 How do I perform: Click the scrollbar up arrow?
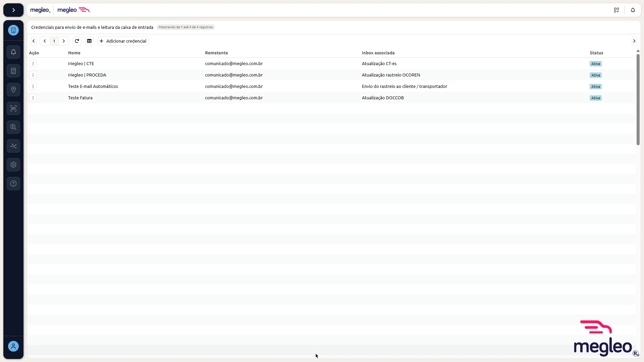(638, 51)
